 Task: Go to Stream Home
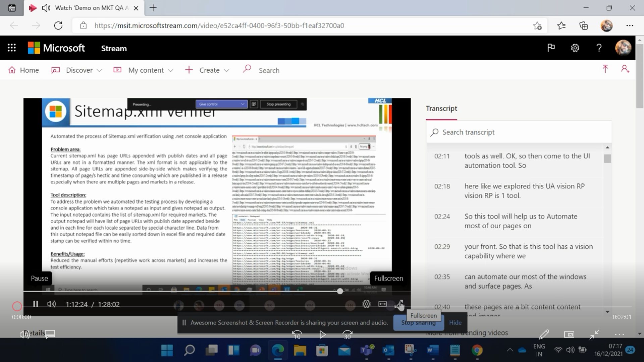coord(23,70)
